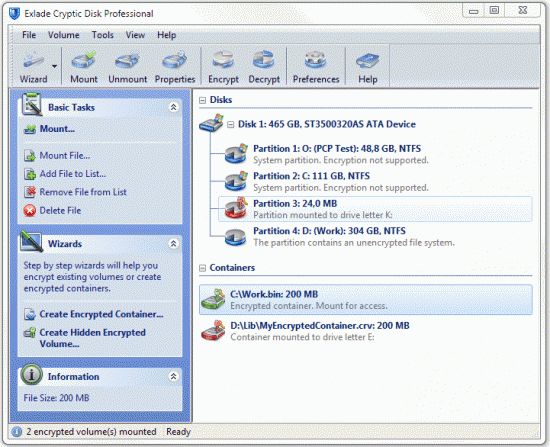550x447 pixels.
Task: Select Partition 3: 24,0 MB
Action: point(375,209)
